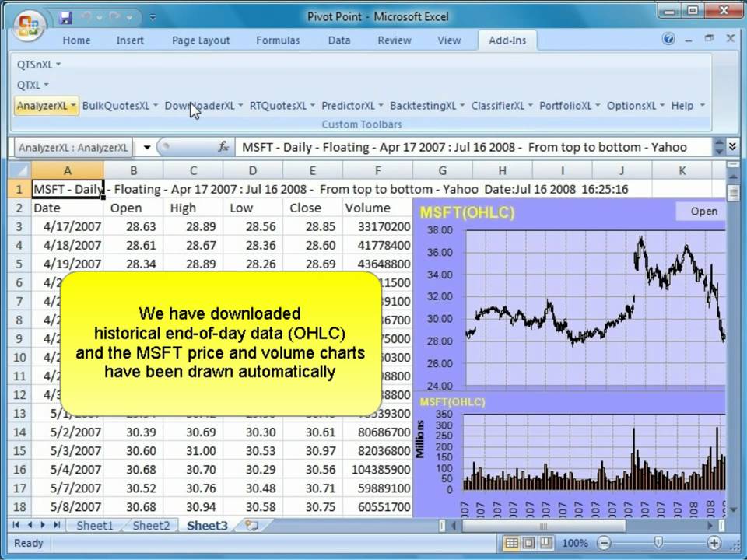Click the Insert Function fx icon
The height and width of the screenshot is (560, 747).
pos(223,147)
